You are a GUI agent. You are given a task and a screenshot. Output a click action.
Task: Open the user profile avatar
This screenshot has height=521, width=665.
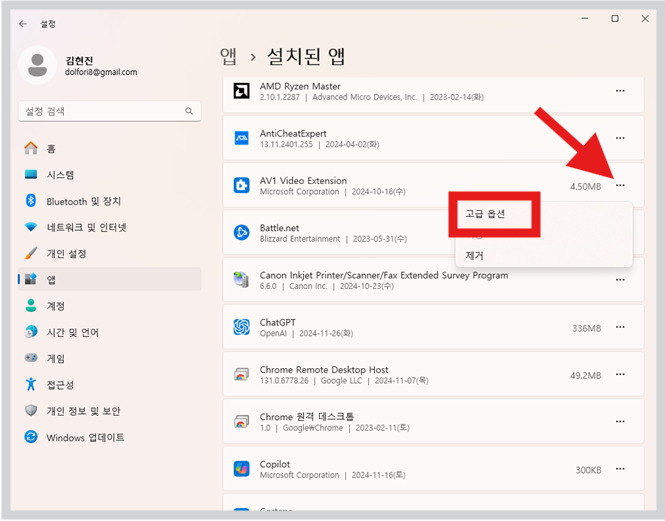click(37, 65)
